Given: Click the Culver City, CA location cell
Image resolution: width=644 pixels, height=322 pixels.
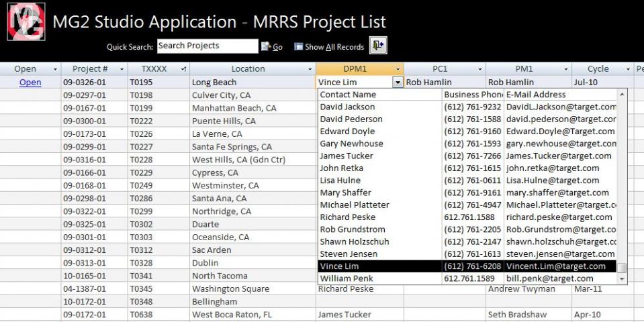Looking at the screenshot, I should coord(253,95).
